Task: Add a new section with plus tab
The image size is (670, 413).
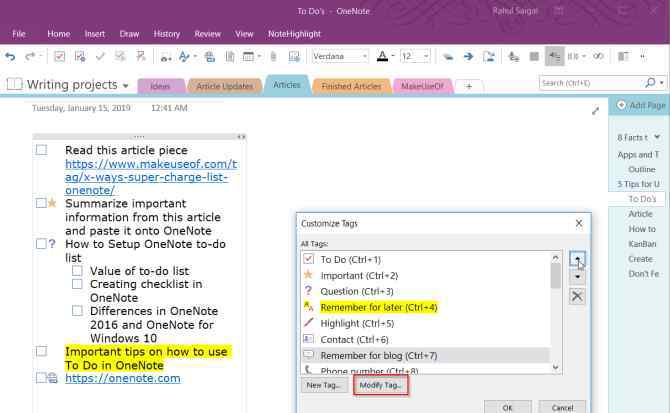Action: pyautogui.click(x=469, y=86)
